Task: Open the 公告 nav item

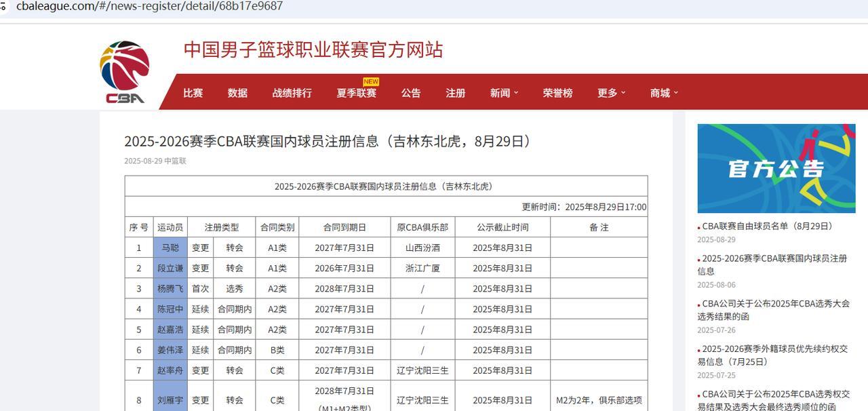Action: coord(411,93)
